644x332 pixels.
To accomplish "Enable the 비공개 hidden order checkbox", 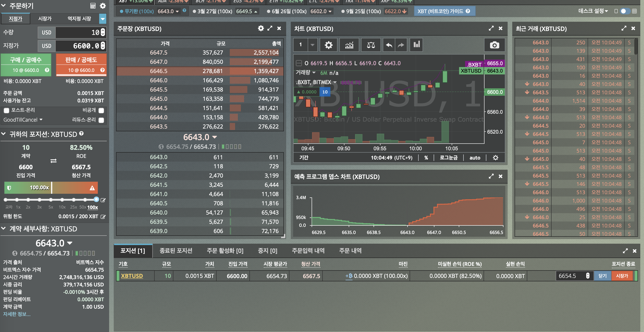I will point(101,110).
